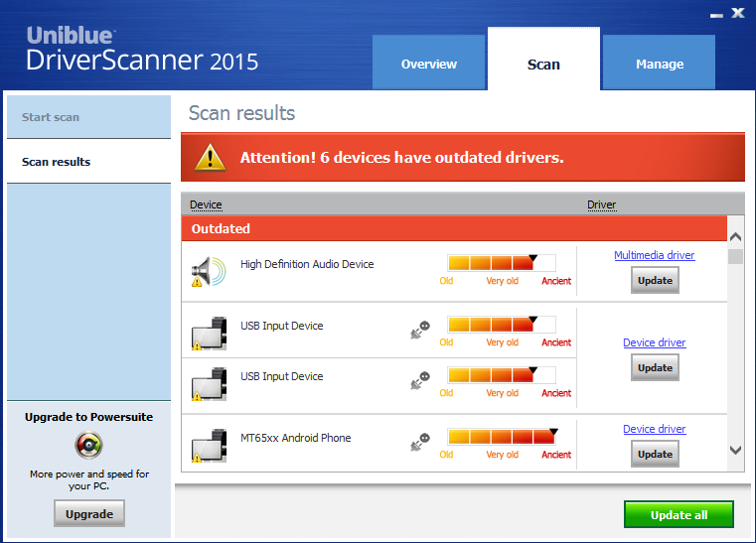The width and height of the screenshot is (756, 543).
Task: Minimize the DriverScanner window
Action: (x=716, y=15)
